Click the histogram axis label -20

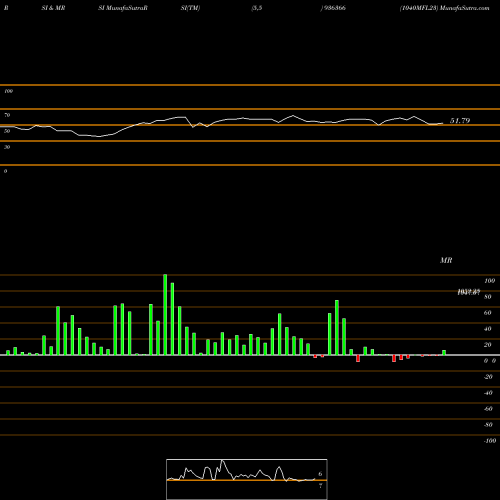[x=488, y=377]
